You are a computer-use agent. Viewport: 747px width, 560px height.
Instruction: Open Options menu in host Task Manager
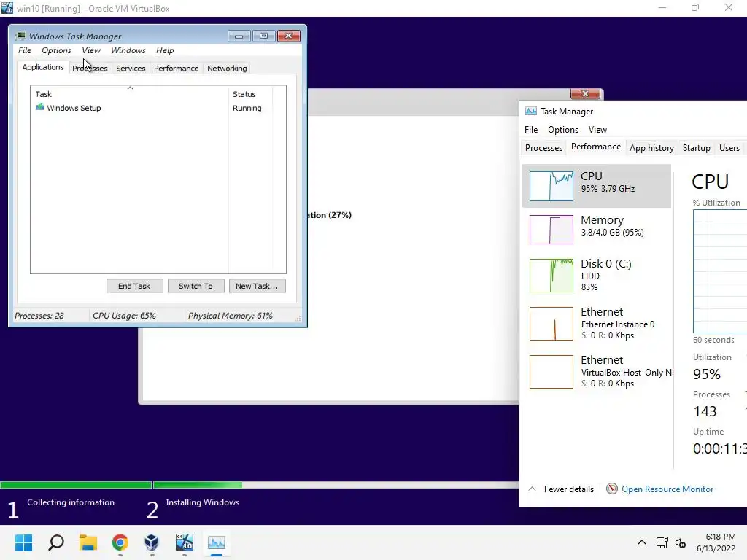pyautogui.click(x=562, y=130)
